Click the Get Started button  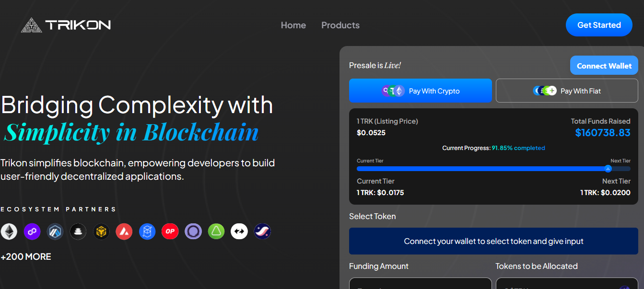pyautogui.click(x=598, y=25)
